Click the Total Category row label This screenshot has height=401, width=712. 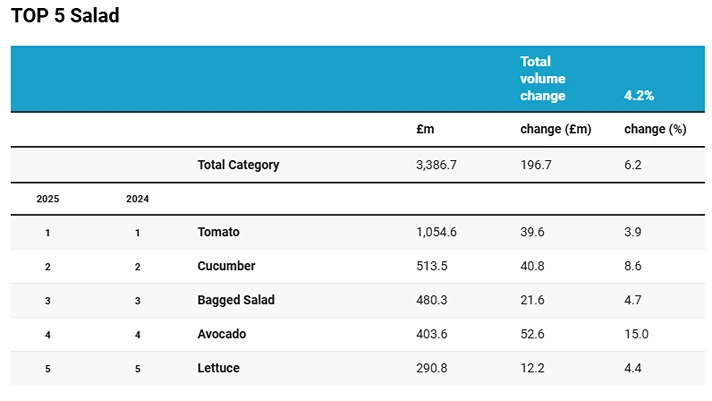point(238,165)
